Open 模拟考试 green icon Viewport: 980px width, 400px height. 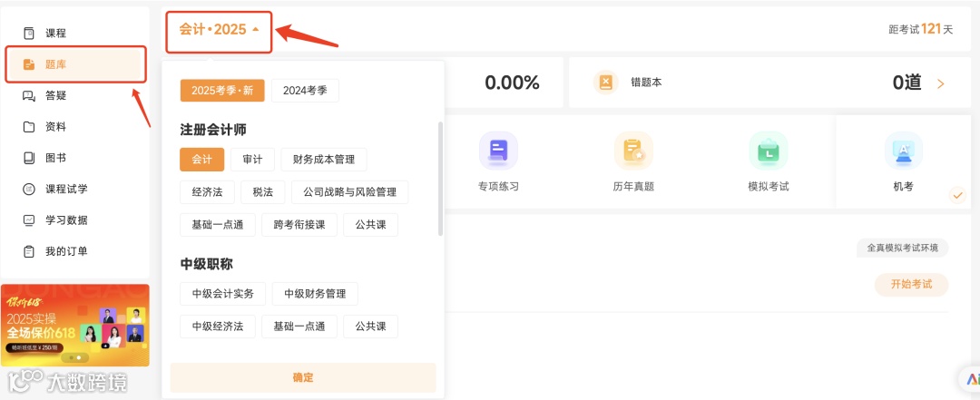pos(769,151)
